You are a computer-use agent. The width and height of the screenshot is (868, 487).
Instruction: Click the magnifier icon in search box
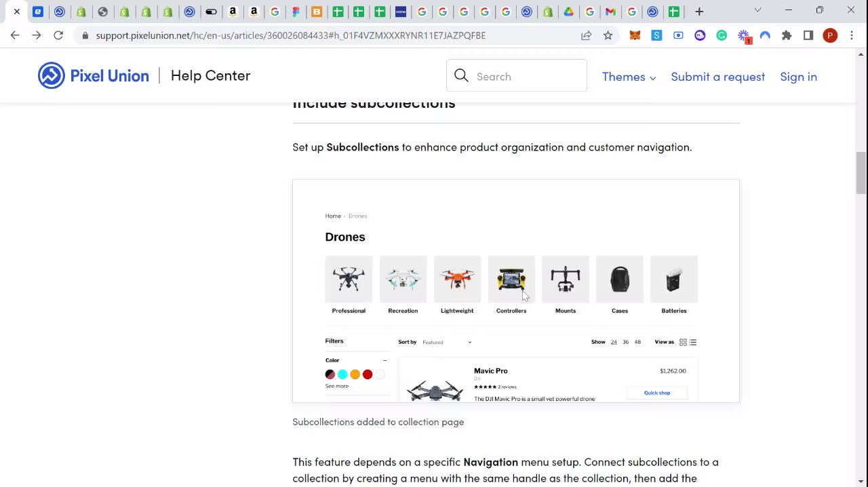[x=461, y=76]
